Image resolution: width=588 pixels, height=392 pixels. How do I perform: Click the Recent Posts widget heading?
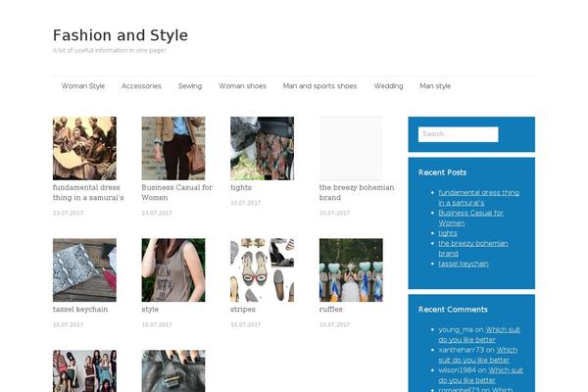(443, 172)
